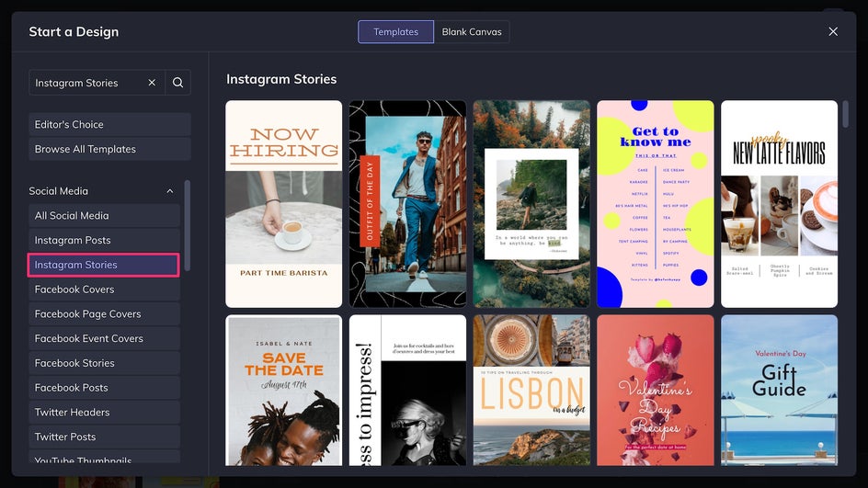Open the Dress to impress template
Screen dimensions: 868x488
[407, 390]
